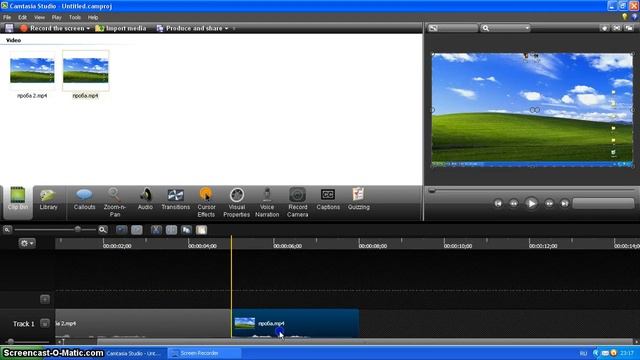Select the проба.mp4 clip on Track 1

[x=296, y=323]
